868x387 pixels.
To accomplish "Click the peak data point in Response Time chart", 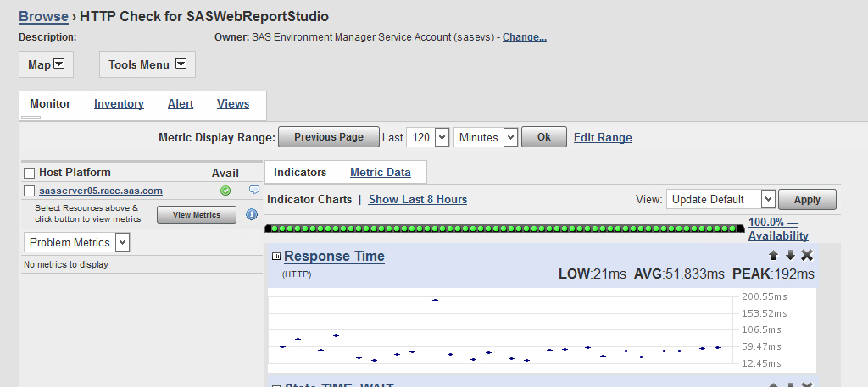I will coord(436,300).
